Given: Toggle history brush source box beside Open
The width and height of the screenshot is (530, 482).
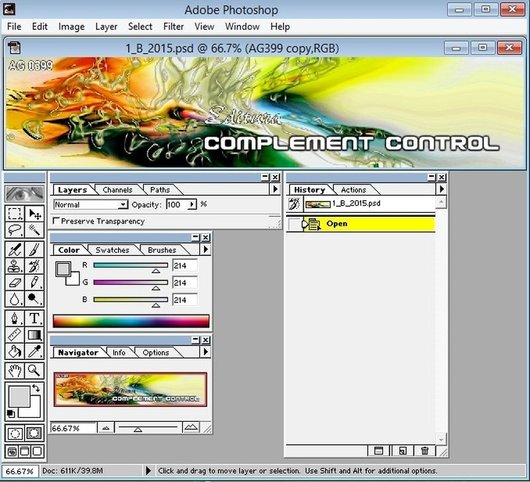Looking at the screenshot, I should pyautogui.click(x=294, y=224).
